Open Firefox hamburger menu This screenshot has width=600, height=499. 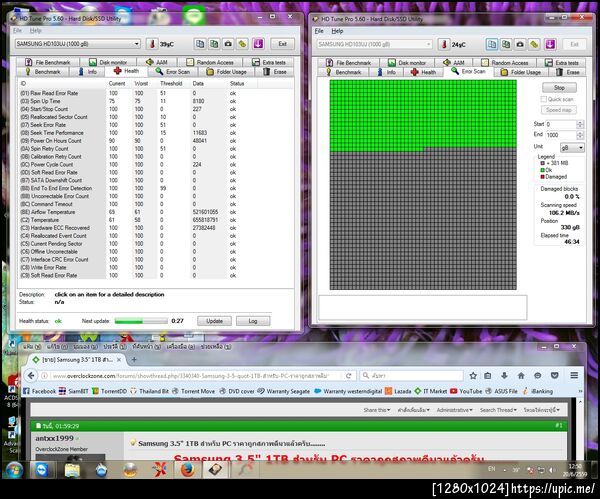(574, 376)
